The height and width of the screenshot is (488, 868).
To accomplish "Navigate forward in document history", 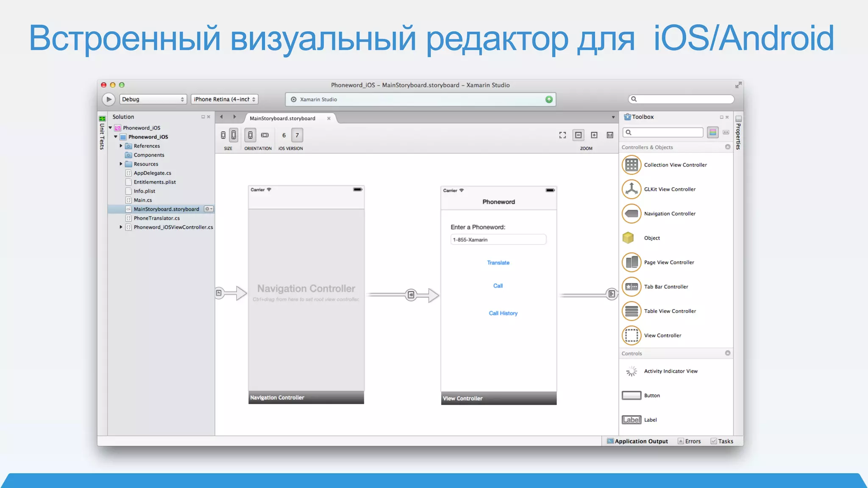I will coord(234,117).
